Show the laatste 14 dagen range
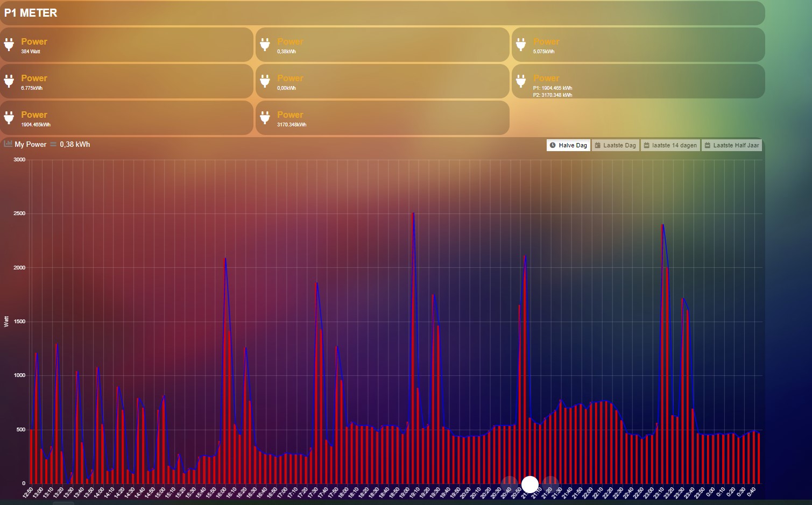 coord(670,145)
